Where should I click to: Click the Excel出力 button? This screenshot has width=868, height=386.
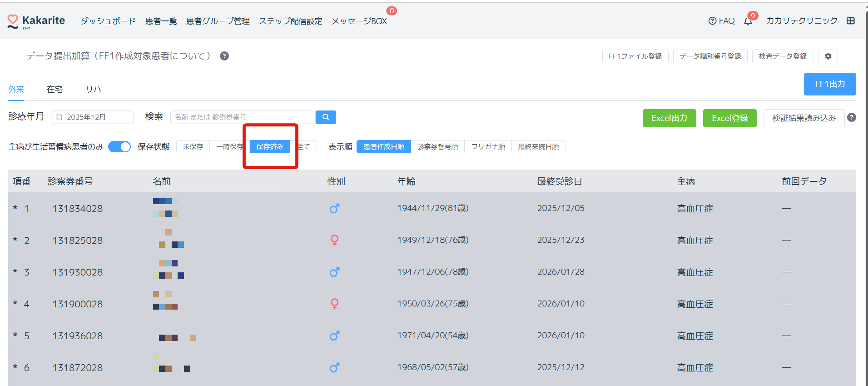(669, 118)
